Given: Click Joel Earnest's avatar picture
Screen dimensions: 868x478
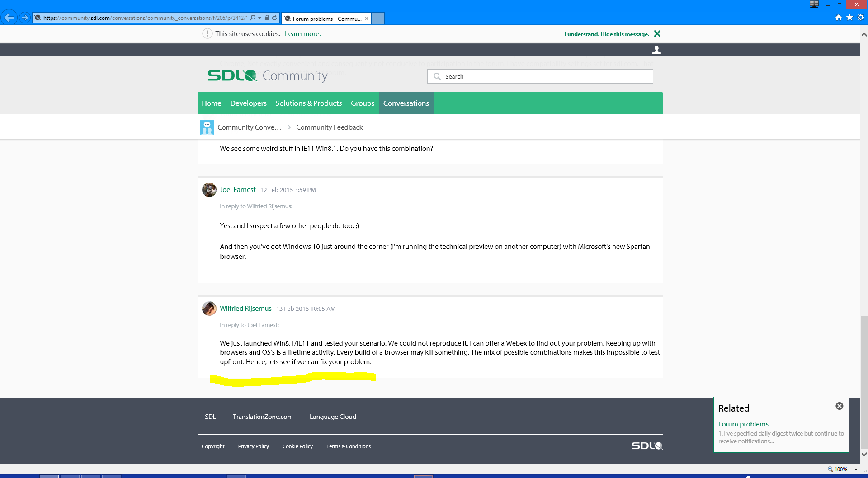Looking at the screenshot, I should (209, 190).
